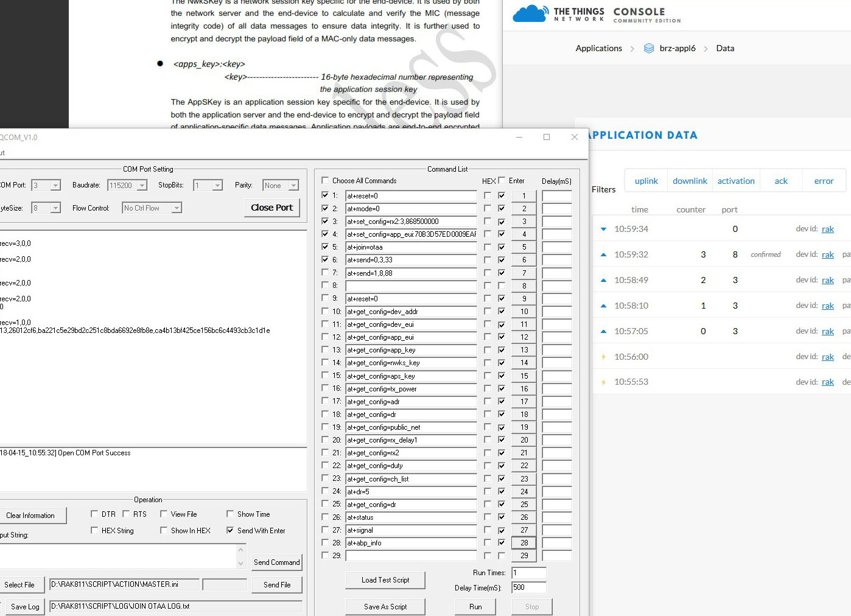Select the activation filter tab
This screenshot has width=851, height=616.
coord(735,181)
